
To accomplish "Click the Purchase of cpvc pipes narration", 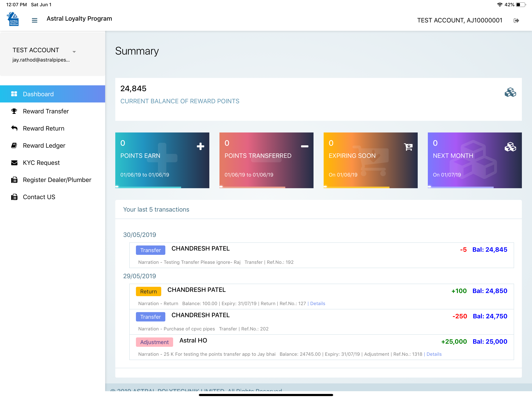I will point(189,329).
